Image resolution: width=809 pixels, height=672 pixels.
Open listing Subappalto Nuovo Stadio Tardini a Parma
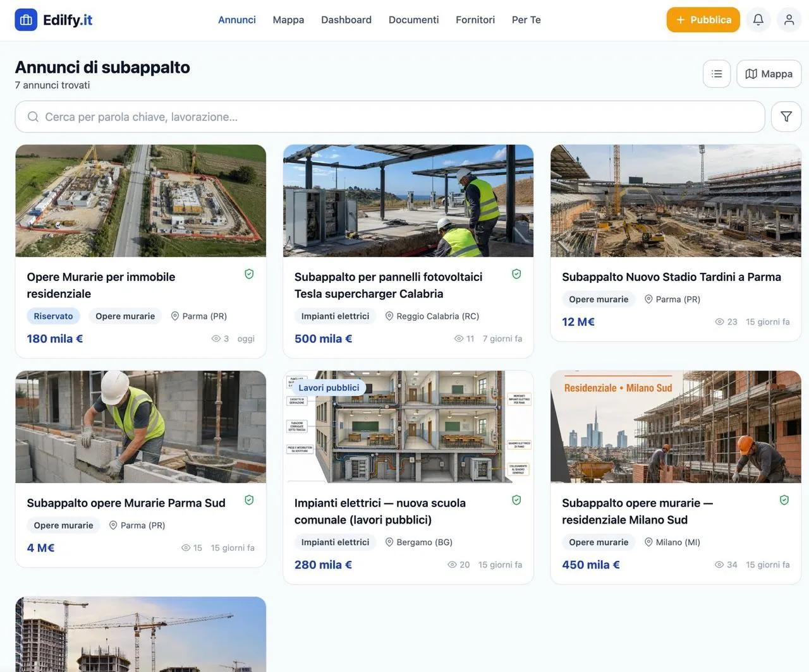click(671, 277)
